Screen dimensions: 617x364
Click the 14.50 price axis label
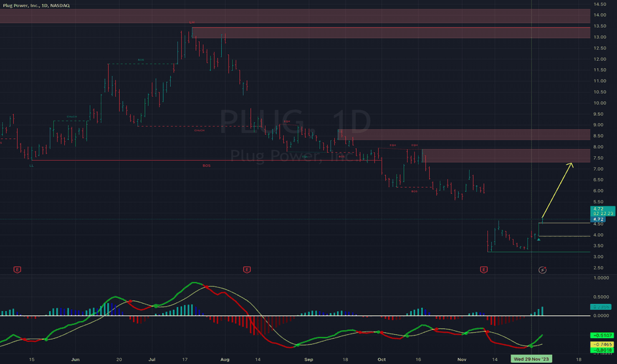tap(600, 4)
